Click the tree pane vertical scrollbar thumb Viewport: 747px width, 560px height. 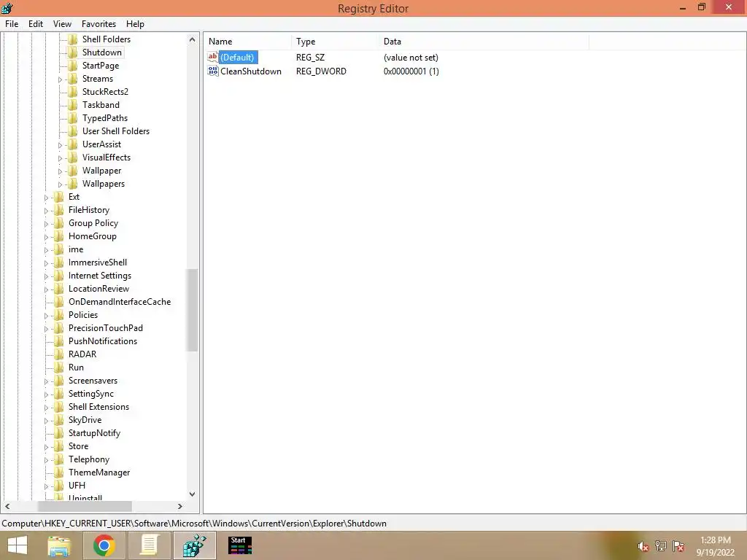click(x=192, y=310)
